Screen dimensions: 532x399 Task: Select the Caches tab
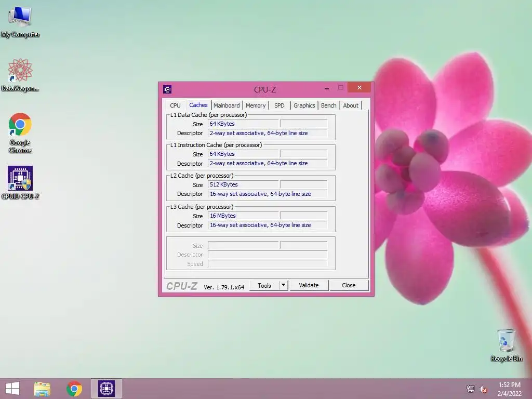pyautogui.click(x=198, y=105)
